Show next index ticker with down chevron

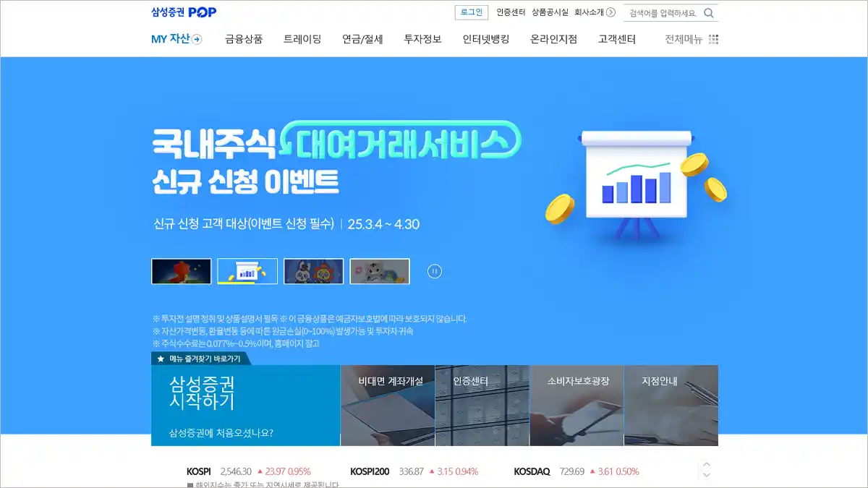[x=707, y=475]
